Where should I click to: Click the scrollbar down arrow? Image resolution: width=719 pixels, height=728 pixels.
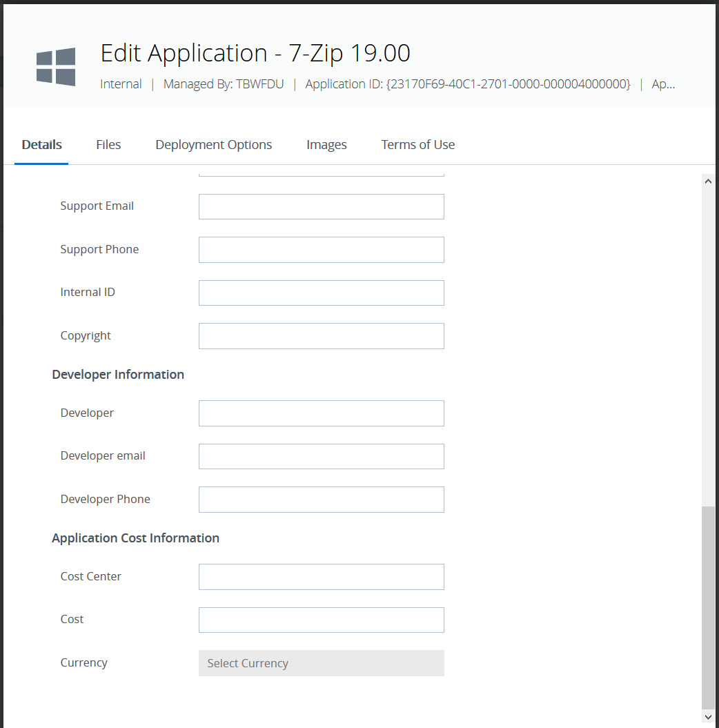(708, 718)
